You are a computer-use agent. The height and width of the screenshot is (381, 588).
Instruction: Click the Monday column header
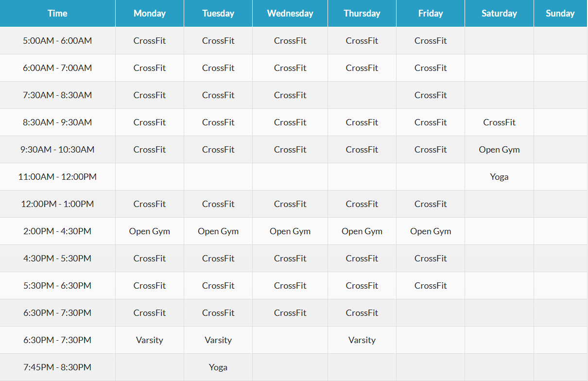[149, 14]
